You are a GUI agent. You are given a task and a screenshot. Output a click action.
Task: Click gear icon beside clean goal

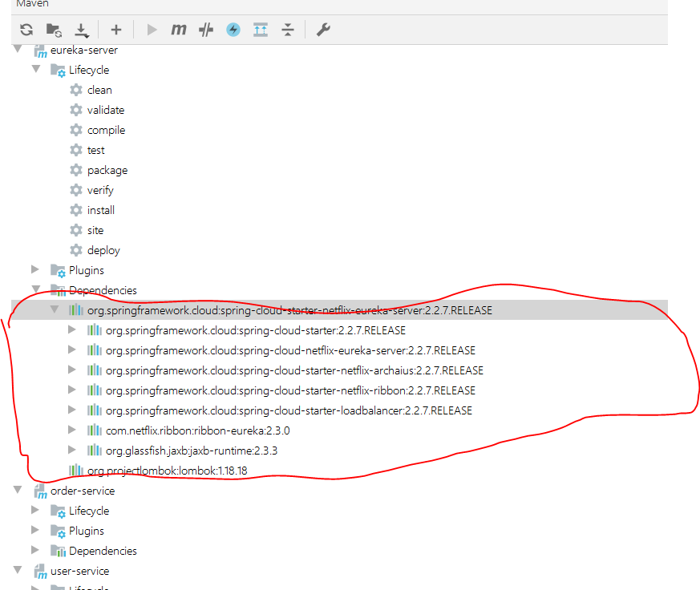76,90
